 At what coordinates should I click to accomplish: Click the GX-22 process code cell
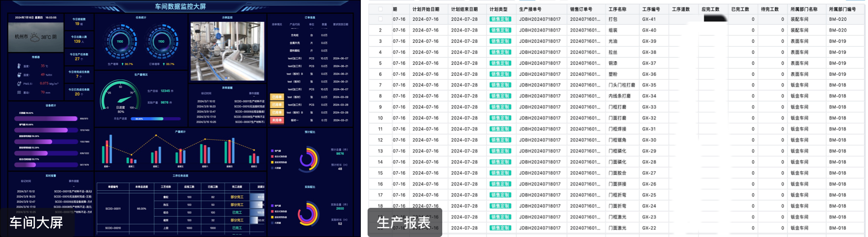[649, 228]
